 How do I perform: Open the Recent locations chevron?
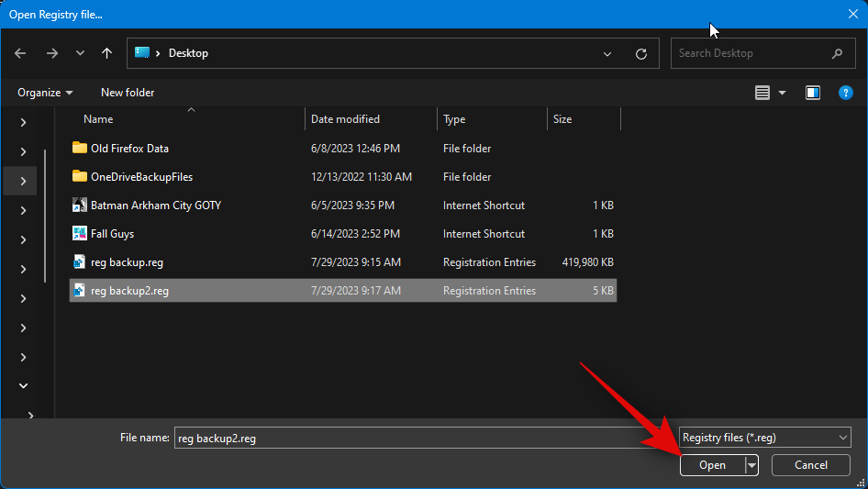(79, 54)
